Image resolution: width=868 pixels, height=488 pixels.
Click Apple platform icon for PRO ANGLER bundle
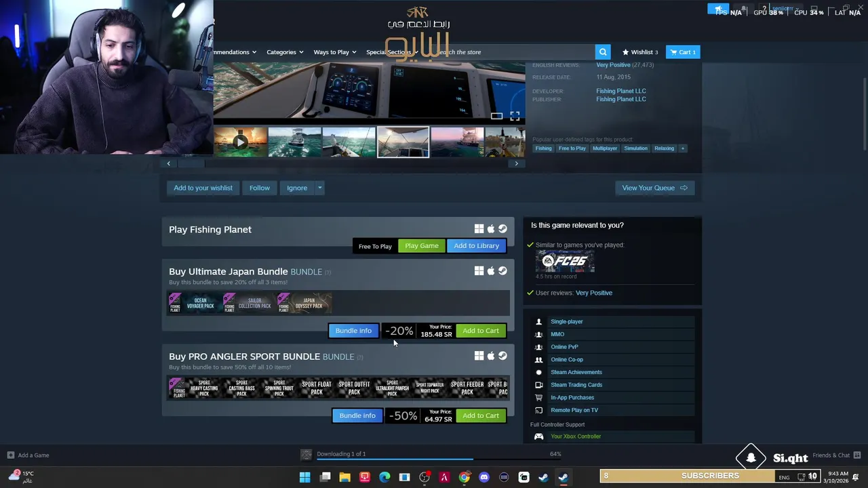click(x=491, y=355)
